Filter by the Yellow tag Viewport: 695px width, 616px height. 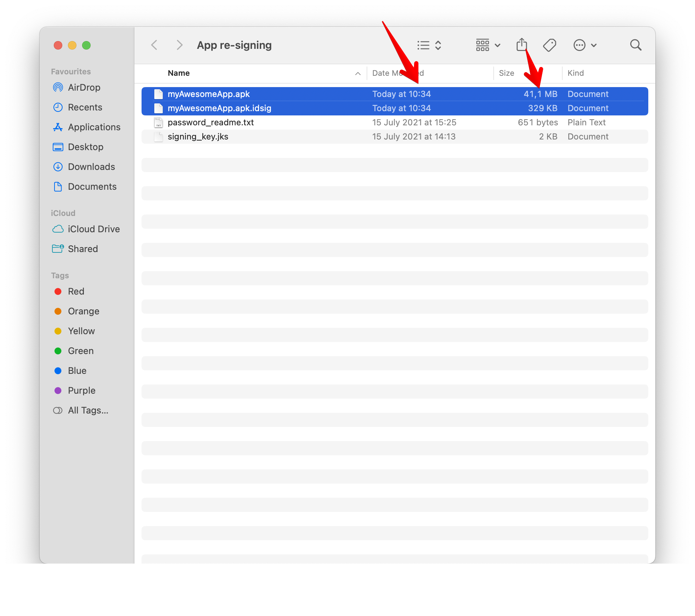pos(81,331)
